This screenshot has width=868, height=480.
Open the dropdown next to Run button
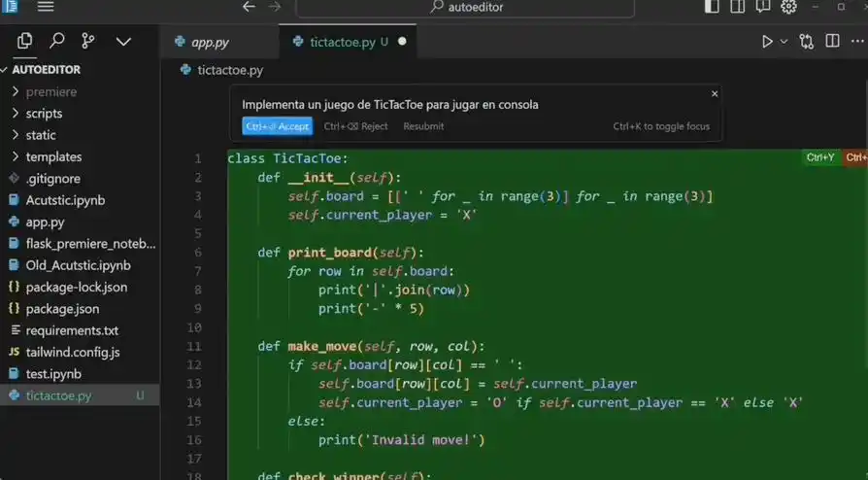click(784, 42)
